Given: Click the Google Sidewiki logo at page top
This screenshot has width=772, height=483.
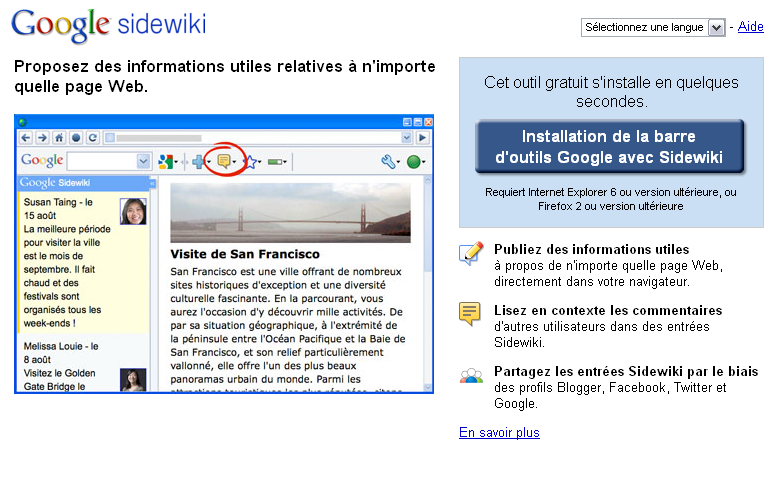Looking at the screenshot, I should coord(109,25).
